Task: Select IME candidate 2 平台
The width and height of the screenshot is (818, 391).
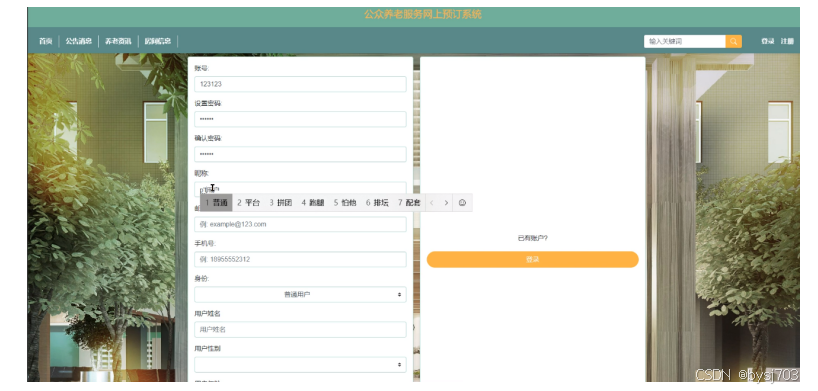Action: click(x=248, y=203)
